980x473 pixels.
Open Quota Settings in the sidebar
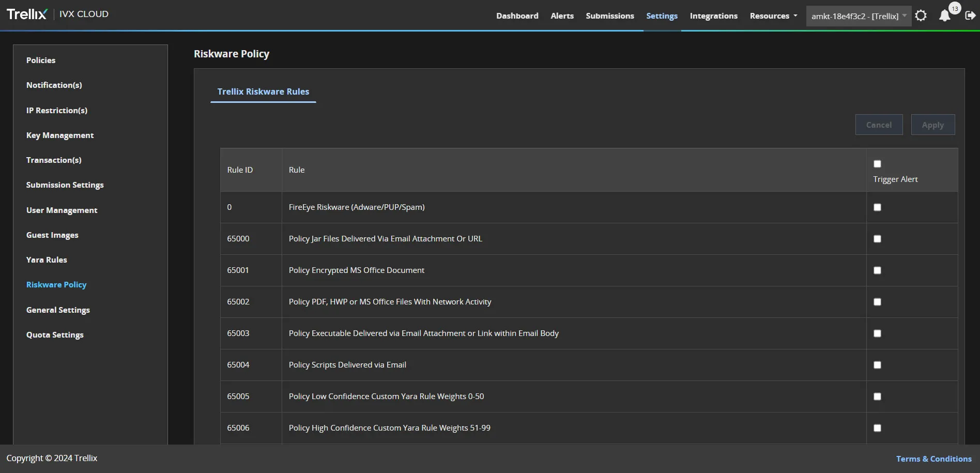point(55,335)
